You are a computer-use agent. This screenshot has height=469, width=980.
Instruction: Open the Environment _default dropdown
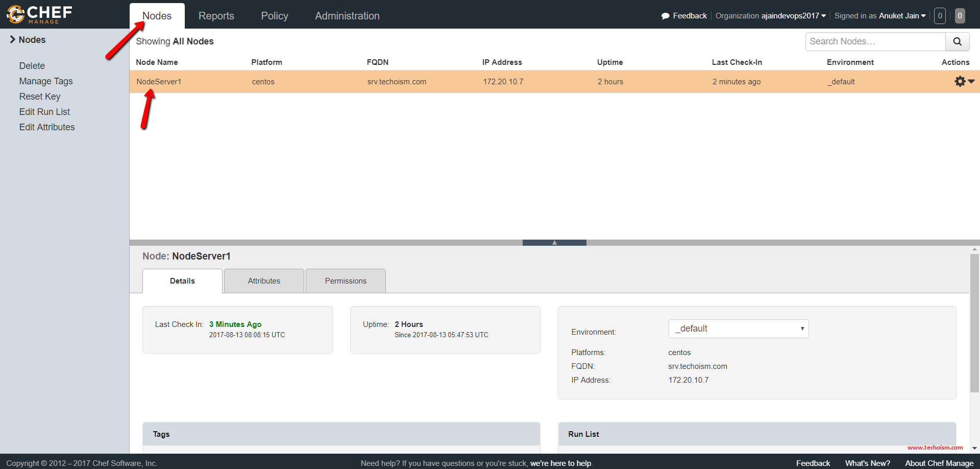tap(739, 329)
